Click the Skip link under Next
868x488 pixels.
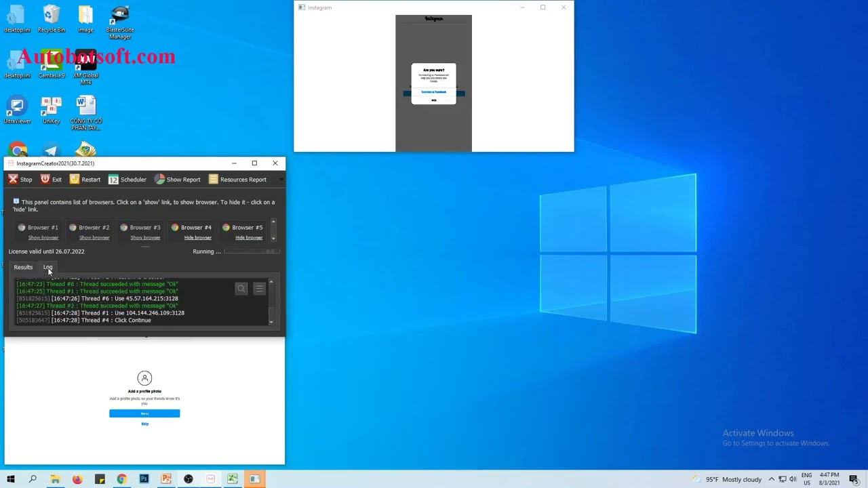[x=144, y=424]
